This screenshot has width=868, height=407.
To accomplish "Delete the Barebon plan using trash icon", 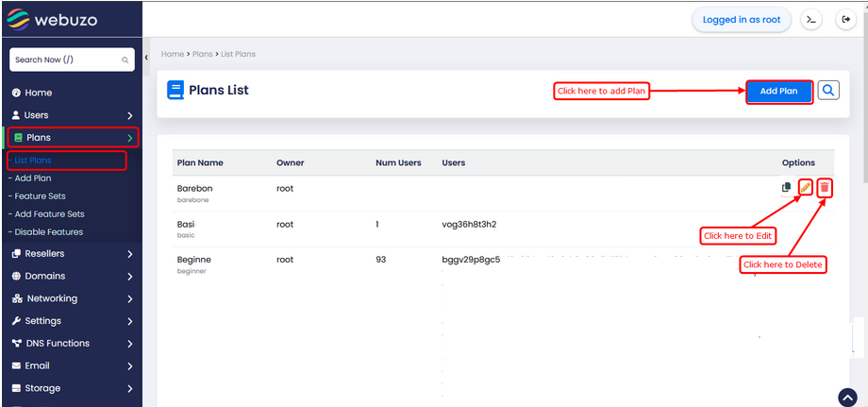I will coord(825,188).
